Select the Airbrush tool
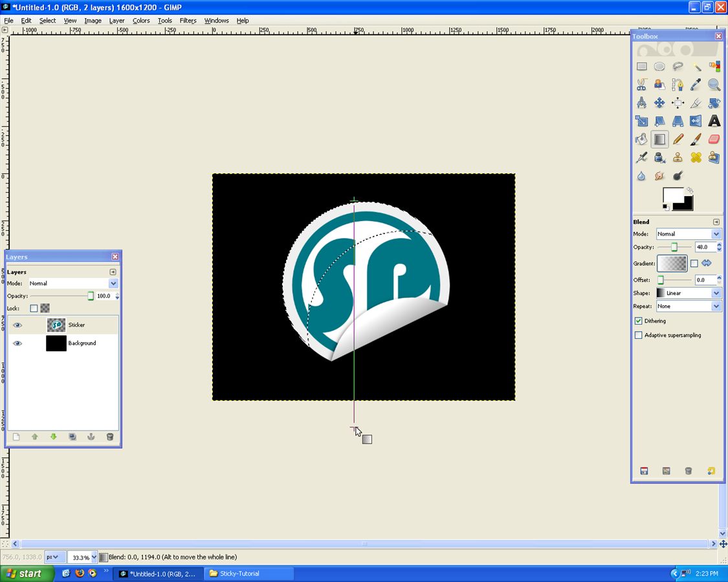This screenshot has height=582, width=728. (x=642, y=157)
